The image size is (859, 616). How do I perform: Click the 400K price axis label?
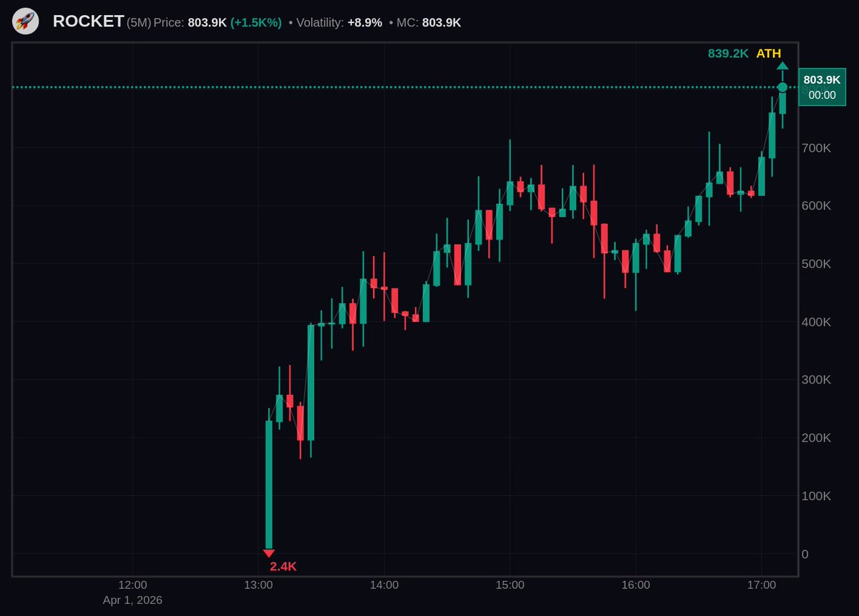pyautogui.click(x=817, y=322)
